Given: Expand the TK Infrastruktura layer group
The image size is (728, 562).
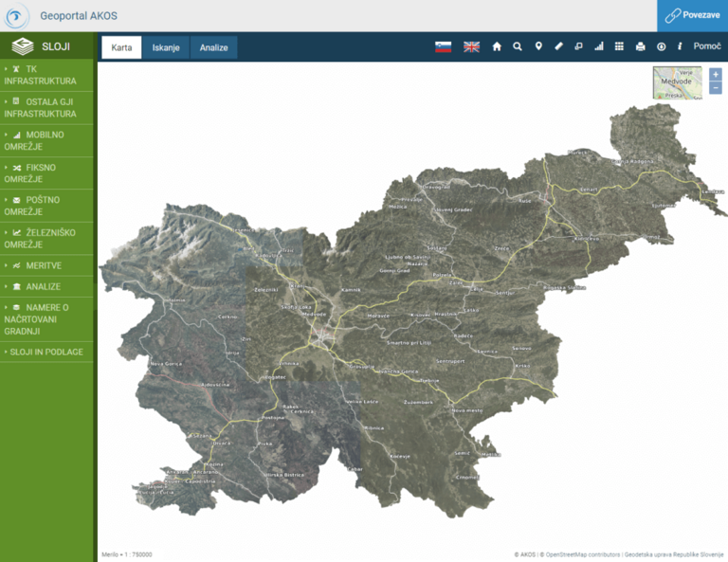Looking at the screenshot, I should tap(6, 68).
